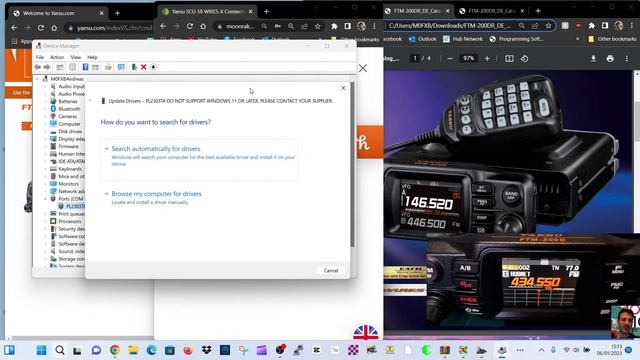Open File Explorer from taskbar

(x=133, y=350)
